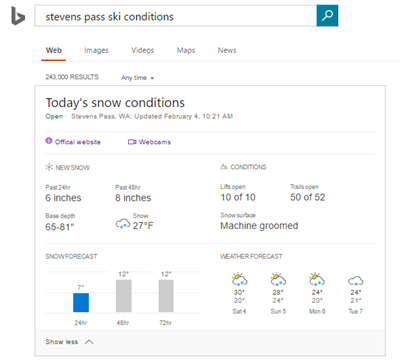Collapse the card using the Show less chevron
This screenshot has width=400, height=363.
tap(89, 342)
